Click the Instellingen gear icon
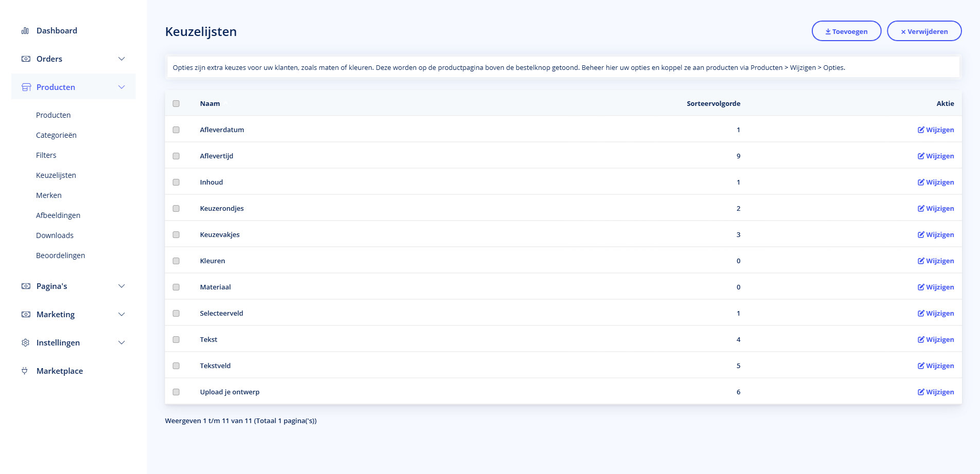980x474 pixels. [26, 343]
